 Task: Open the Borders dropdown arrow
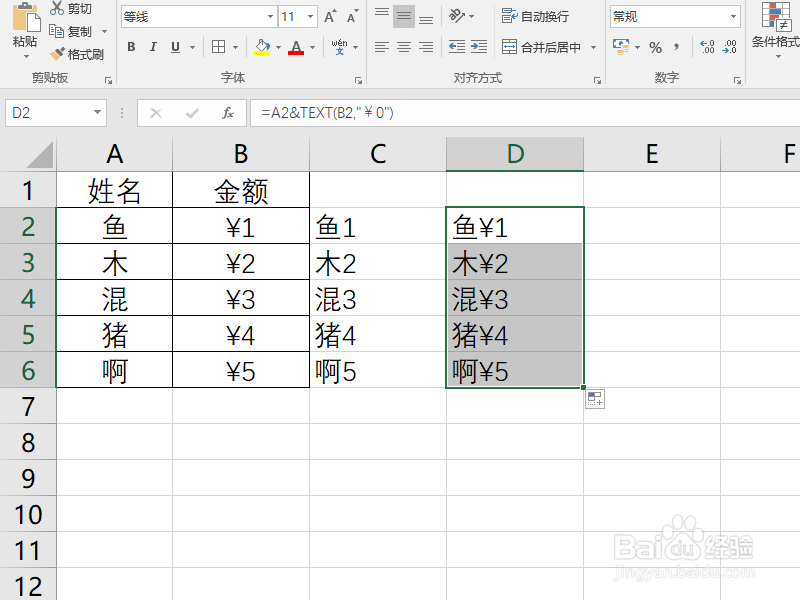pos(235,47)
